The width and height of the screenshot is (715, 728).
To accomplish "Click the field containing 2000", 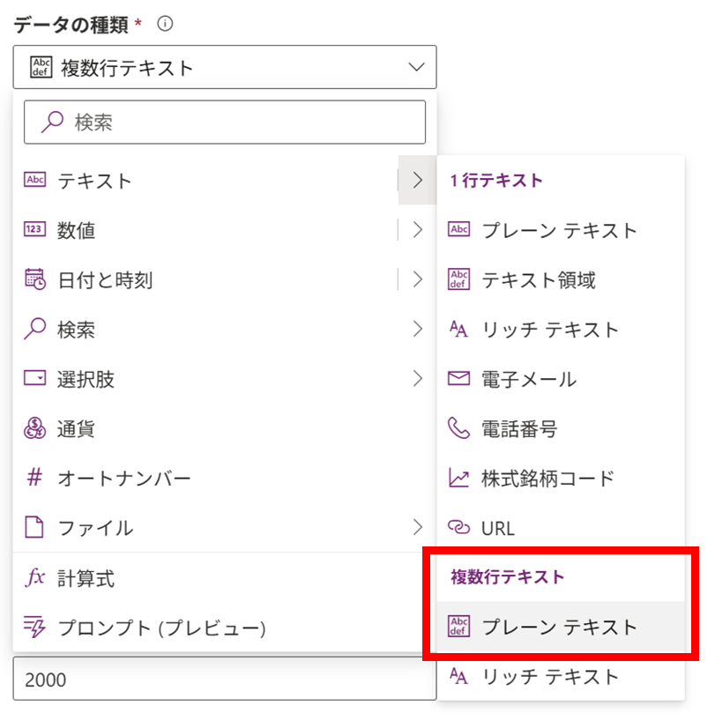I will [225, 680].
